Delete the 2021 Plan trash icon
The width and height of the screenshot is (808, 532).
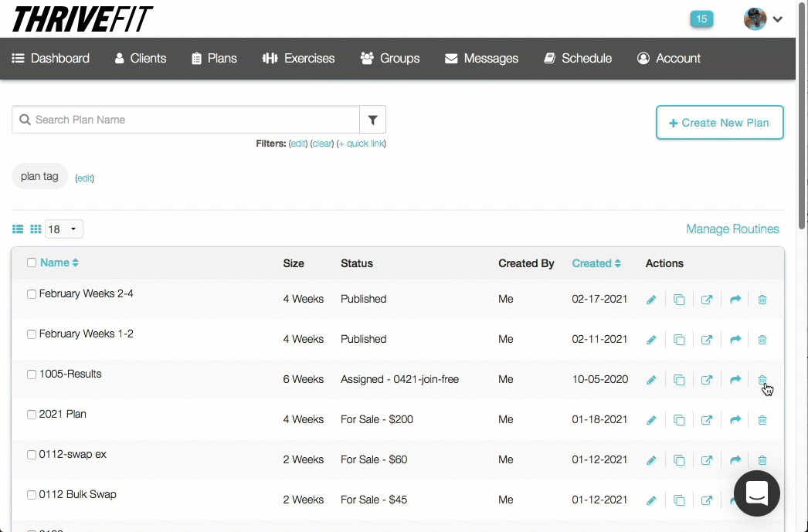coord(762,420)
